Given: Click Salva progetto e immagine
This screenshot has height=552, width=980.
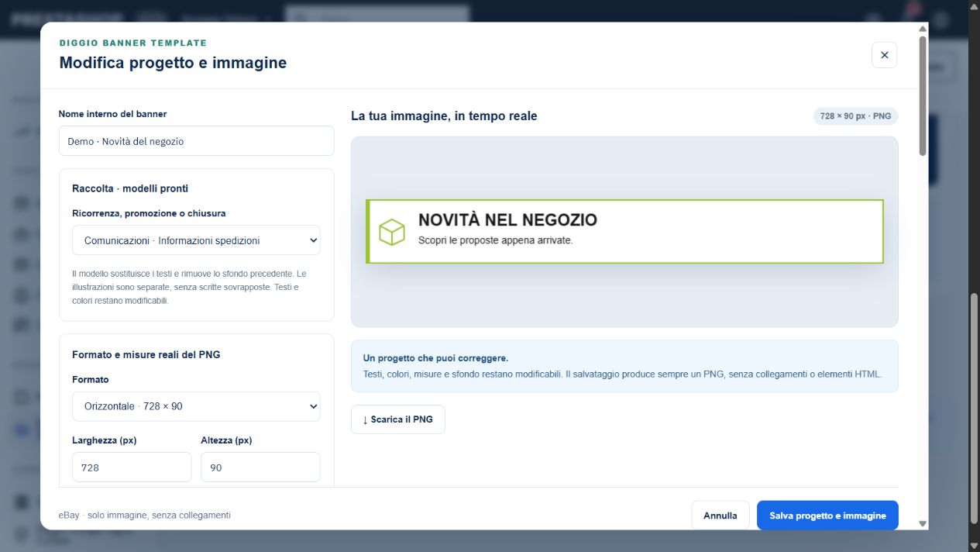Looking at the screenshot, I should click(827, 516).
